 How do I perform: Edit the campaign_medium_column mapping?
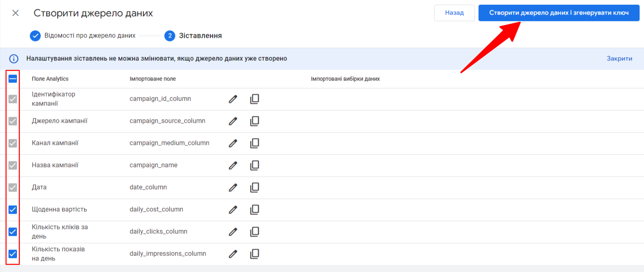coord(233,143)
